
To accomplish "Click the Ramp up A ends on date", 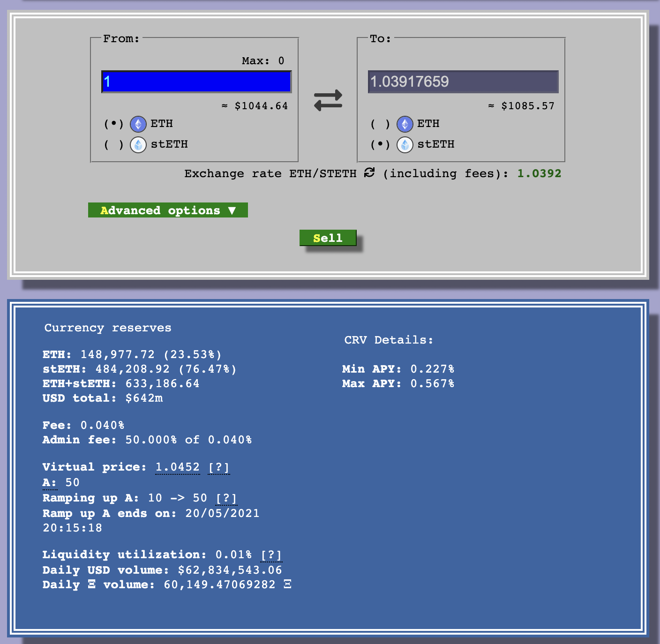I will pyautogui.click(x=151, y=521).
